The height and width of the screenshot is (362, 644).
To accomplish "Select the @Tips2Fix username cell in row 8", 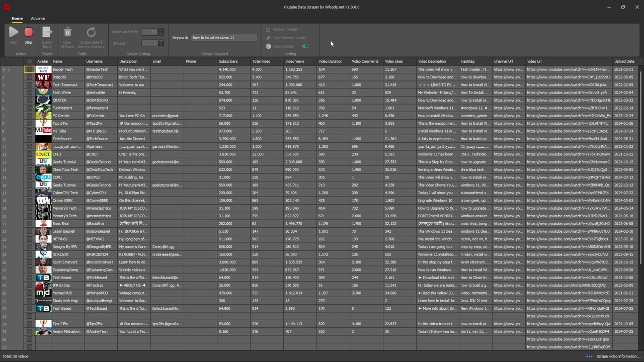I will coord(101,123).
